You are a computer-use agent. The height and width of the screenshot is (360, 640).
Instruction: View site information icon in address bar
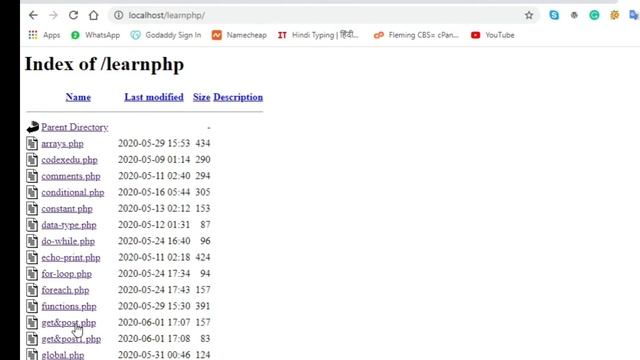118,15
